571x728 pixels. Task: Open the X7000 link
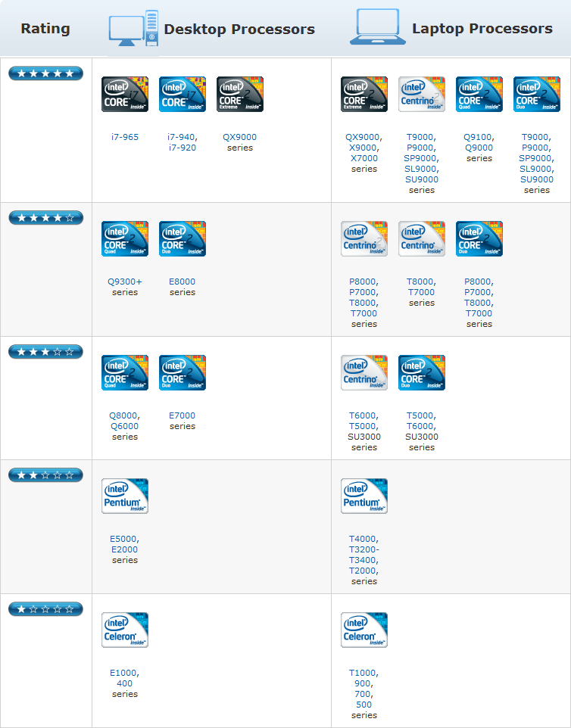pyautogui.click(x=363, y=158)
